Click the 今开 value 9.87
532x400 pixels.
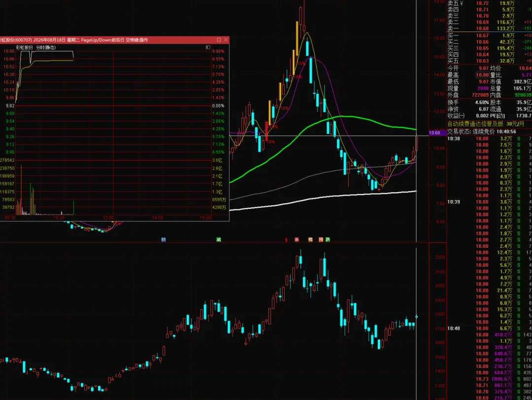(x=484, y=68)
